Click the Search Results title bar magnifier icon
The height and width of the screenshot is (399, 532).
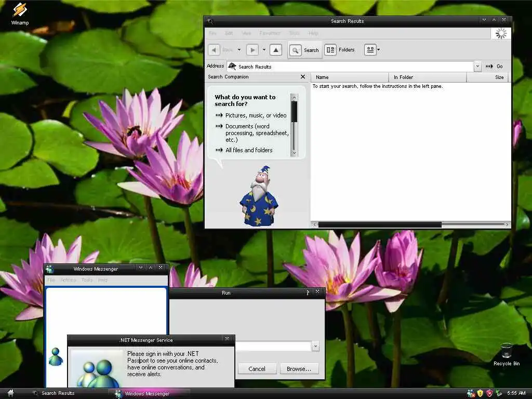(x=210, y=21)
